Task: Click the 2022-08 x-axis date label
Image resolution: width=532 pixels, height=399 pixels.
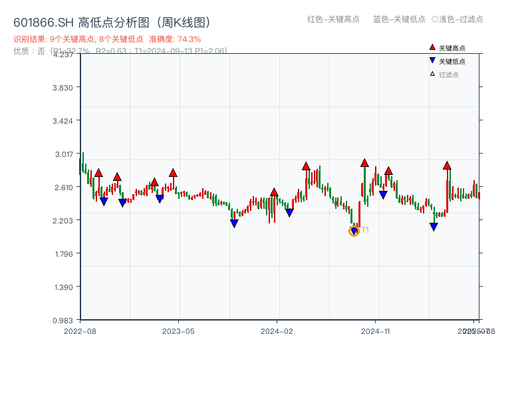Action: click(80, 331)
